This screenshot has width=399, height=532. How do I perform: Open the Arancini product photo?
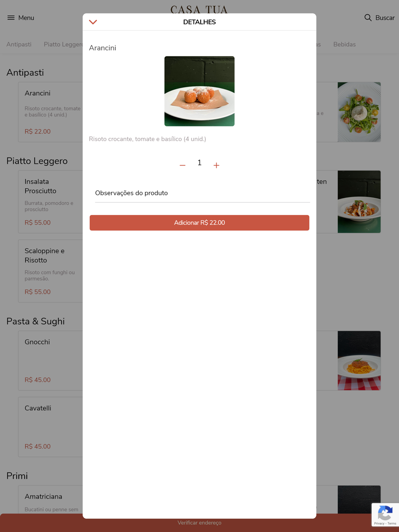point(199,91)
